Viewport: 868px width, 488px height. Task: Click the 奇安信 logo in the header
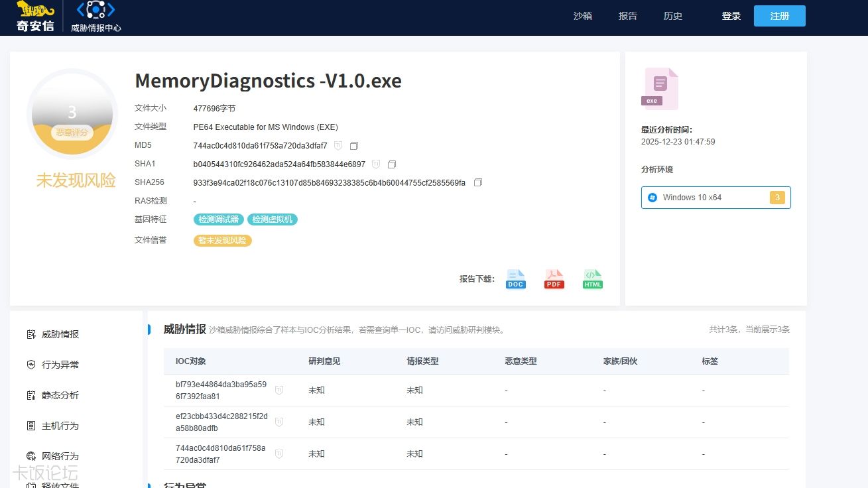point(34,16)
